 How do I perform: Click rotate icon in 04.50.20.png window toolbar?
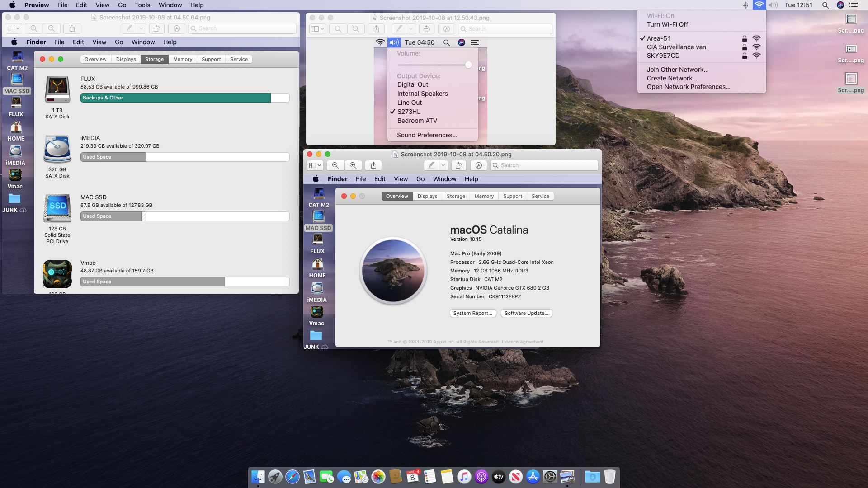(x=458, y=165)
